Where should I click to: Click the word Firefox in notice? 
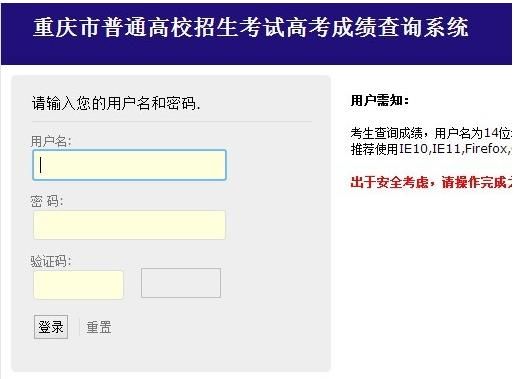click(x=486, y=149)
